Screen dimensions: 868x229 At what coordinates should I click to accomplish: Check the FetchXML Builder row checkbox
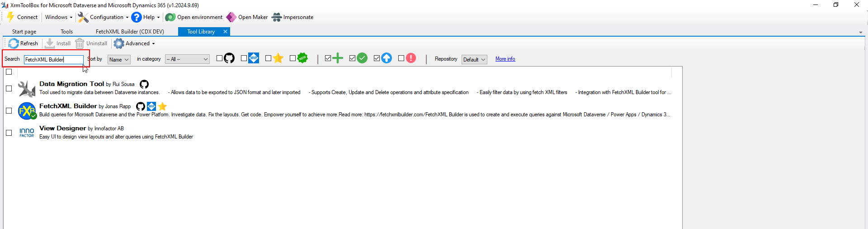(x=9, y=111)
